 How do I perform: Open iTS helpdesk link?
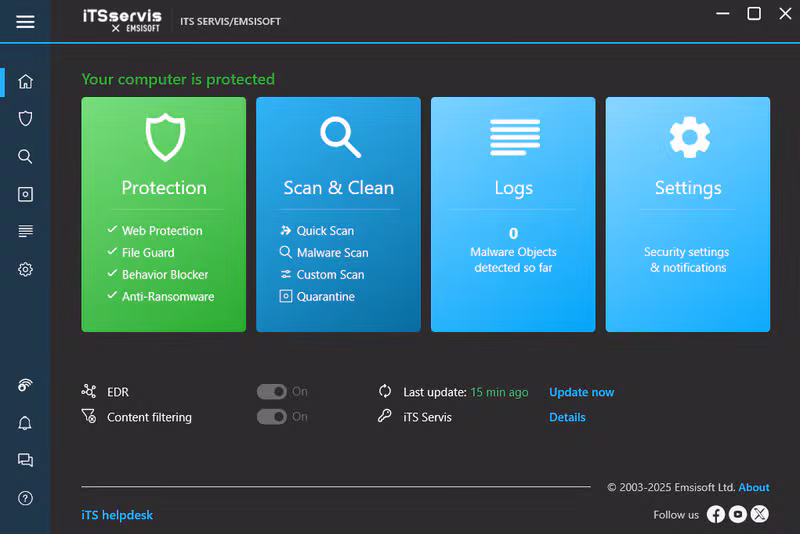(117, 515)
